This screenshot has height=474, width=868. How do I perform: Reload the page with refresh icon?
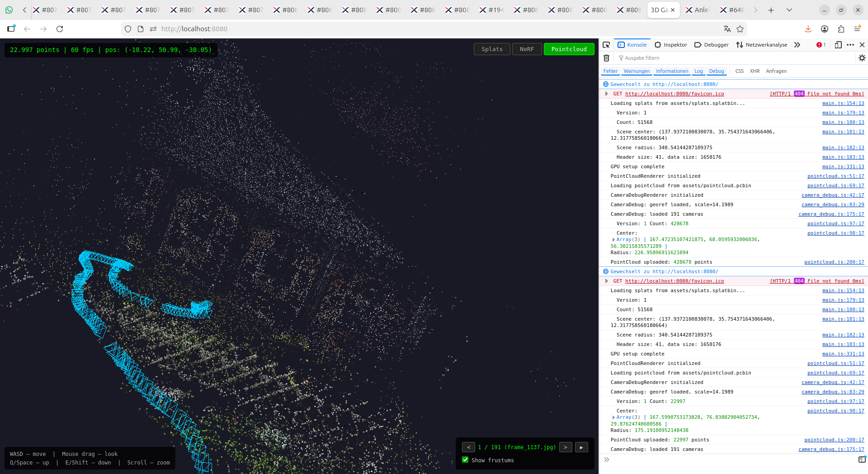[60, 29]
